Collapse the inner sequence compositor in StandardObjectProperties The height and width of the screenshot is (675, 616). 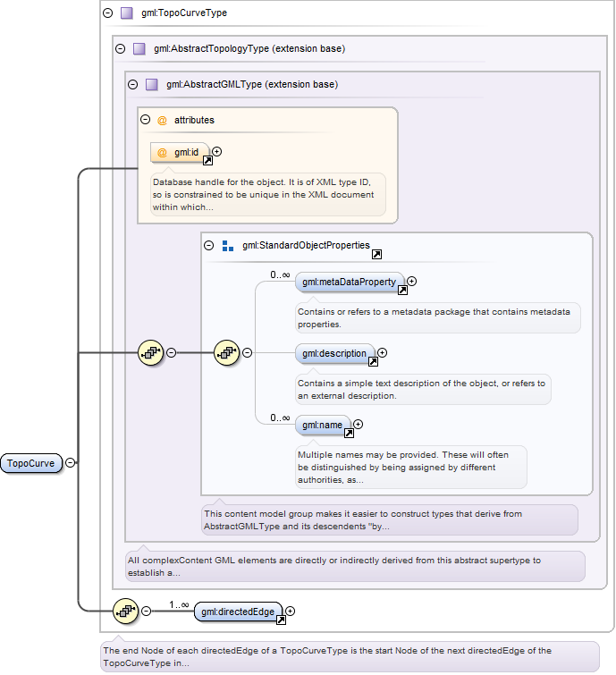247,352
